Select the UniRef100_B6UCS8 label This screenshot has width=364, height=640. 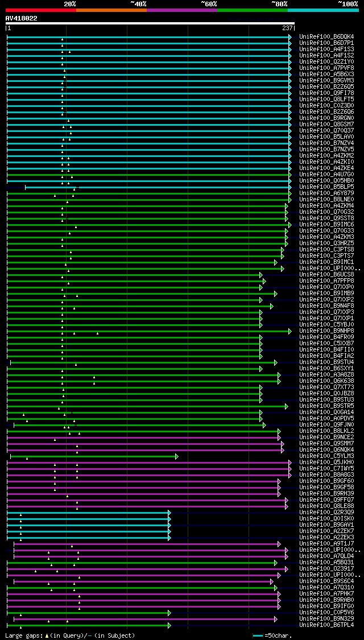pyautogui.click(x=326, y=274)
